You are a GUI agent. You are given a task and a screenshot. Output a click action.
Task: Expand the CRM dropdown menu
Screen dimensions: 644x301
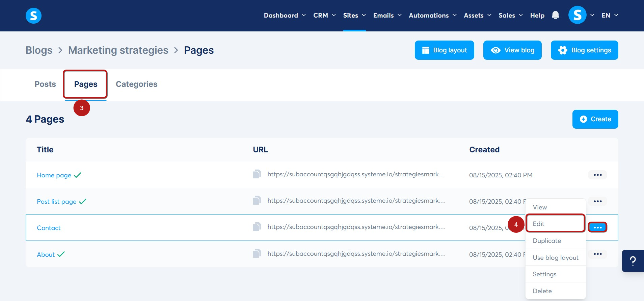(324, 15)
